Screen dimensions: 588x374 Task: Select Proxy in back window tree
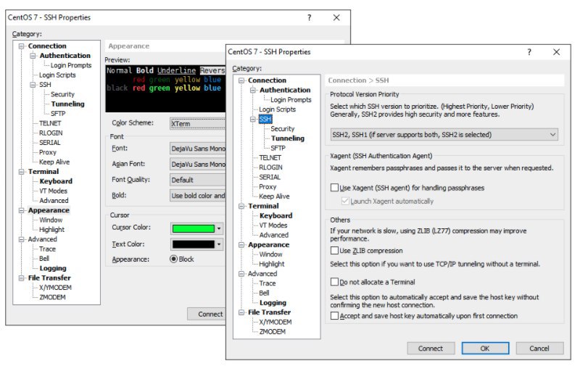point(48,152)
